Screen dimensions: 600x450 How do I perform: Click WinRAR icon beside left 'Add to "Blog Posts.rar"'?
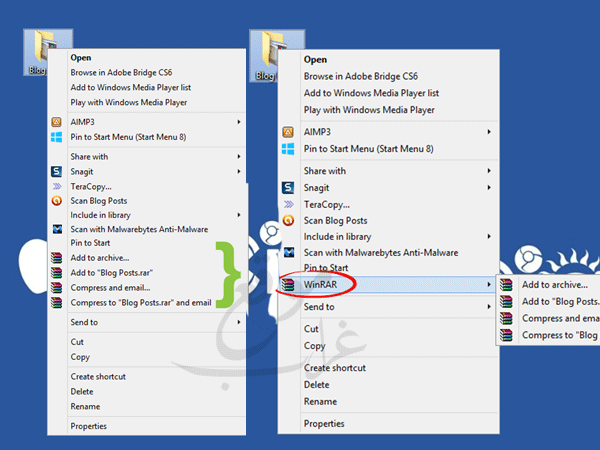point(56,273)
